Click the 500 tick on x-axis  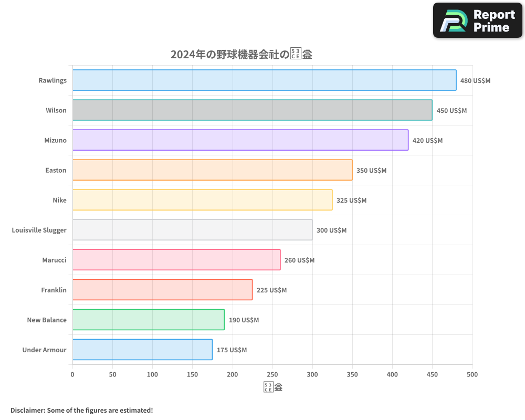[472, 374]
